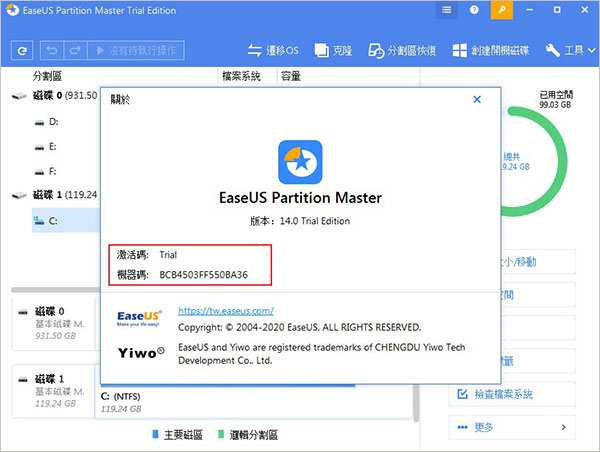This screenshot has width=600, height=452.
Task: Select 磁碟 0 in disk map
Action: point(53,323)
